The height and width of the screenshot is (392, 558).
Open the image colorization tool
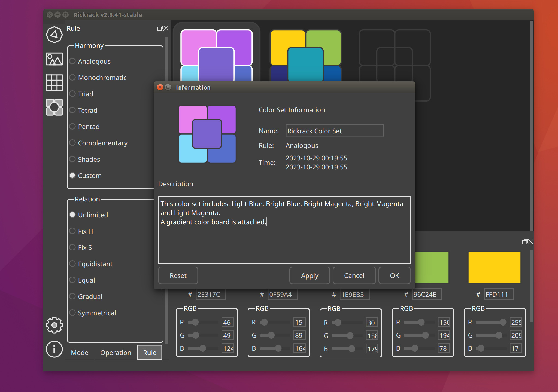coord(54,59)
